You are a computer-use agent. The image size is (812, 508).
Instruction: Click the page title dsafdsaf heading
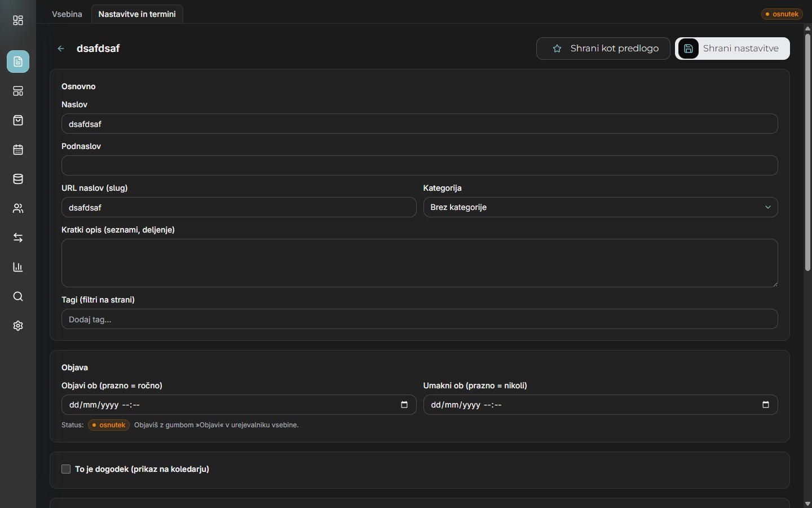point(98,49)
